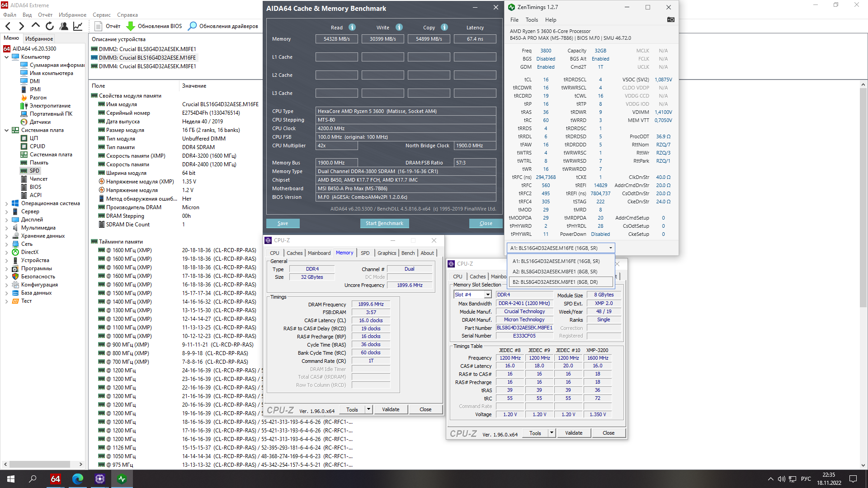Click the Read info icon in benchmark
The width and height of the screenshot is (868, 488).
click(352, 27)
